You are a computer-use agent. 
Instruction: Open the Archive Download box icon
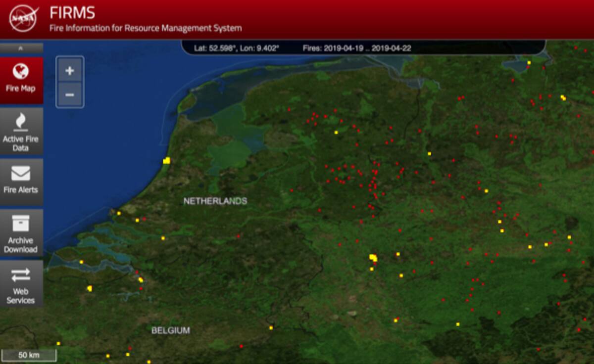(21, 223)
